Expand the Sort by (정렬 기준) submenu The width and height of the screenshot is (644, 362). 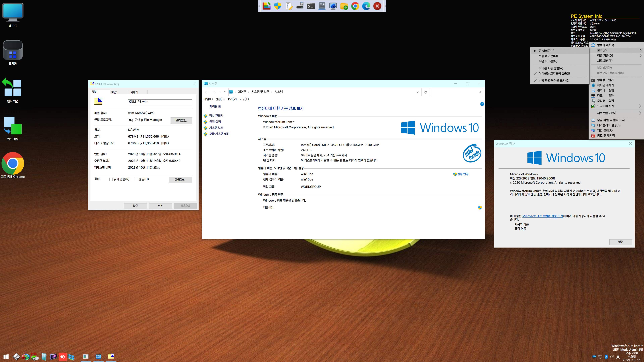[616, 55]
